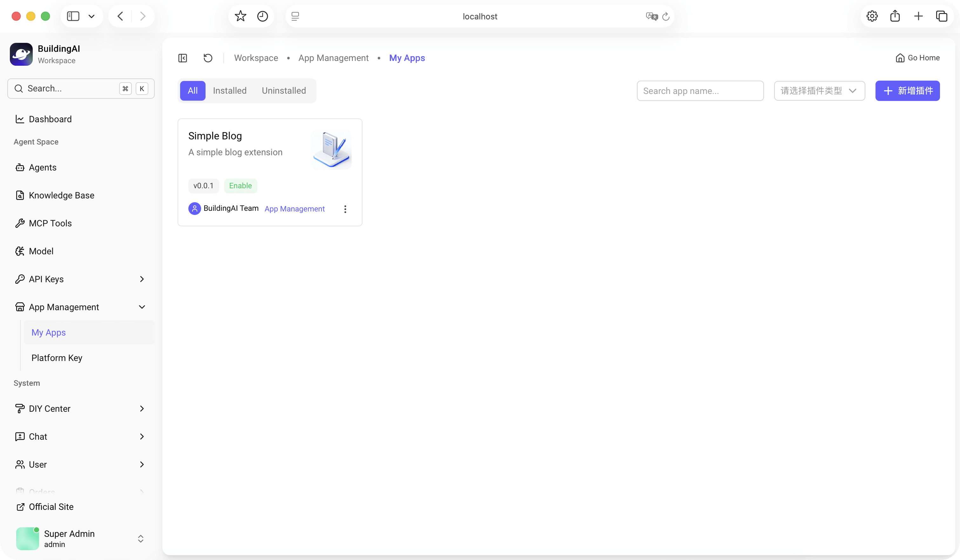Switch to the Installed filter
This screenshot has width=960, height=560.
tap(230, 90)
